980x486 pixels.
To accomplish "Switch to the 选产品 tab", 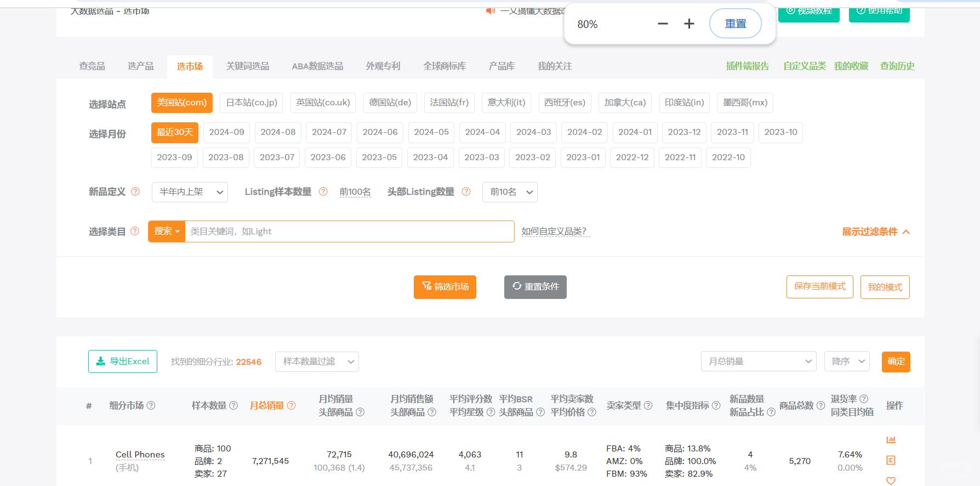I will tap(141, 66).
